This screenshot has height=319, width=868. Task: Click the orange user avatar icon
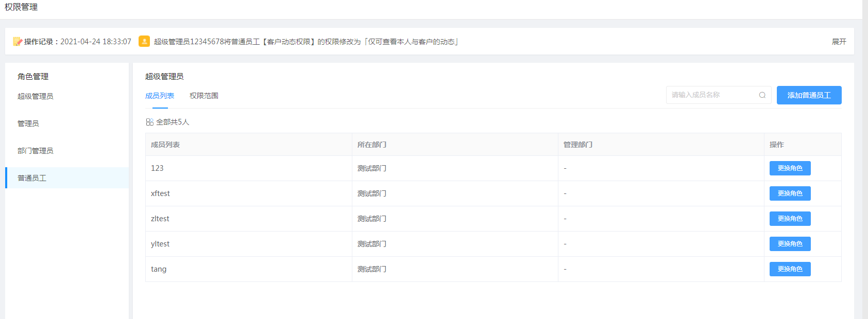tap(144, 41)
